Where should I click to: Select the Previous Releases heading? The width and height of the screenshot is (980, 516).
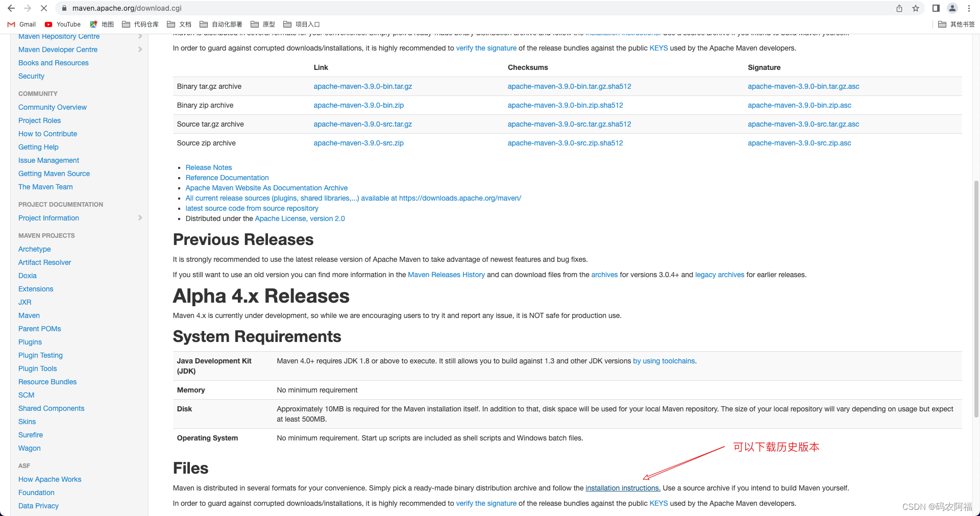[243, 239]
